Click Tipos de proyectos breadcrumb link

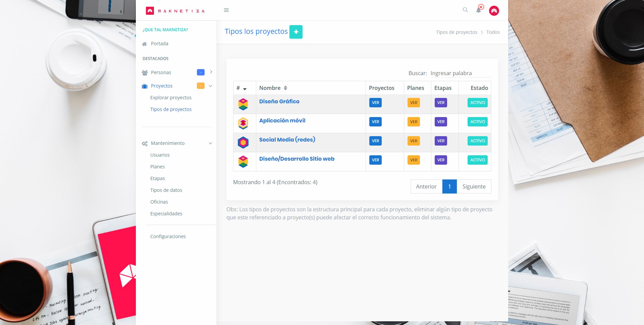[457, 32]
